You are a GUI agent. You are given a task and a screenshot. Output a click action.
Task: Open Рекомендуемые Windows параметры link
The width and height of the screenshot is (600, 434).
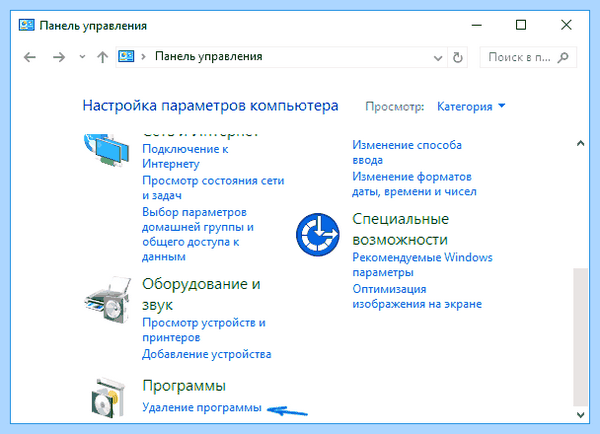[422, 264]
